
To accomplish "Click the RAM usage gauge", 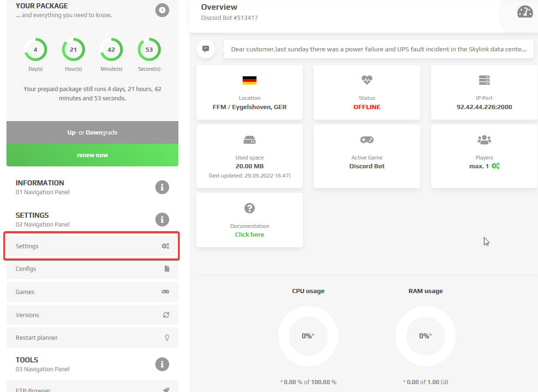I will (426, 336).
